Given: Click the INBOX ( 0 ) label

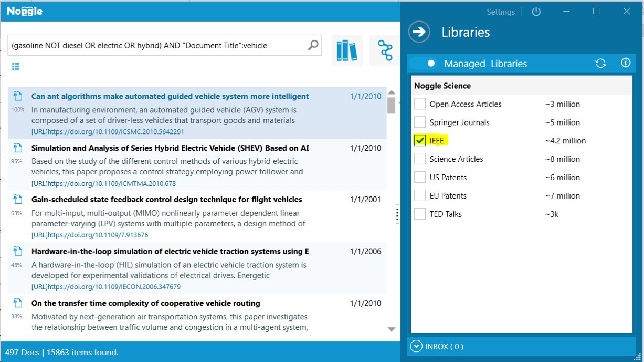Looking at the screenshot, I should tap(444, 347).
